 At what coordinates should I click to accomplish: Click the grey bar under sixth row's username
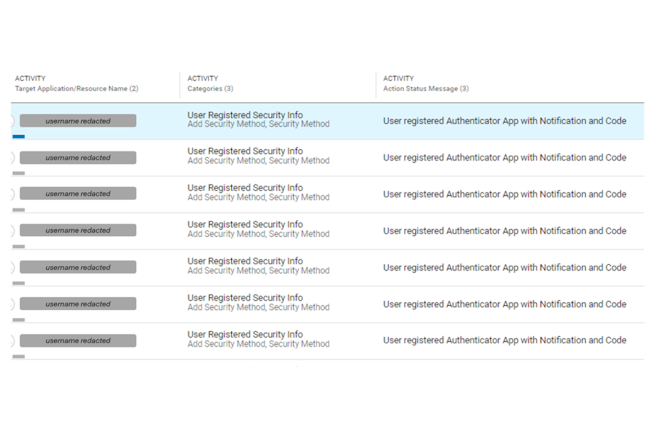pos(18,320)
